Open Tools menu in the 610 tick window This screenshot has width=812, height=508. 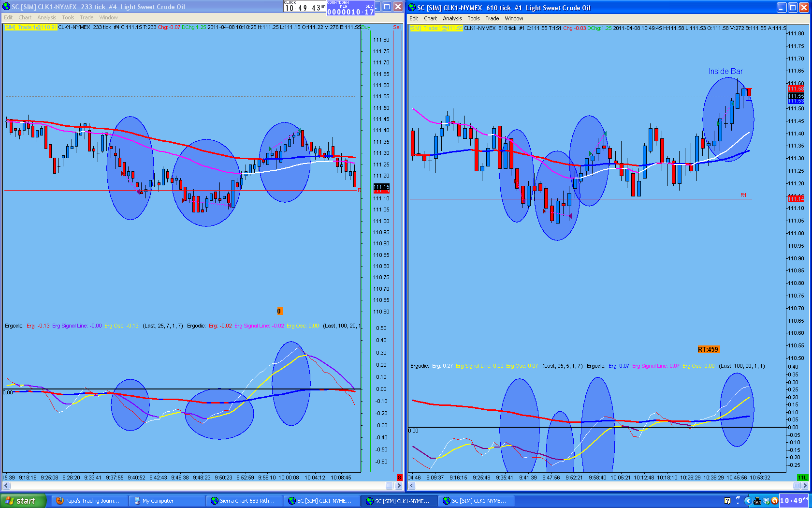coord(474,18)
